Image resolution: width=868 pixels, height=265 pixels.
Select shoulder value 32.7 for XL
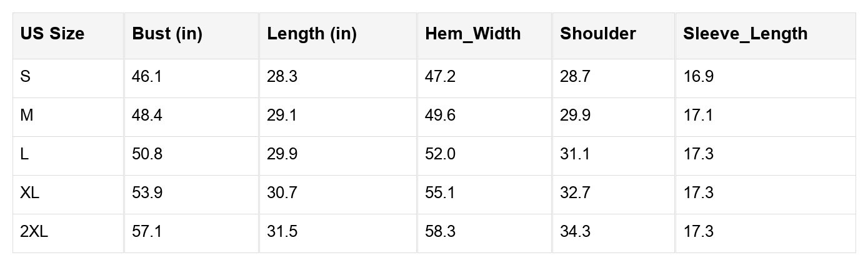(575, 193)
